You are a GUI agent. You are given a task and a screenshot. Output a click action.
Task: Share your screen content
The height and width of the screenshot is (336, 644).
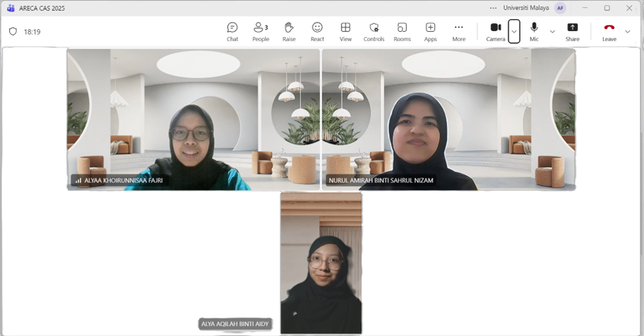(572, 32)
